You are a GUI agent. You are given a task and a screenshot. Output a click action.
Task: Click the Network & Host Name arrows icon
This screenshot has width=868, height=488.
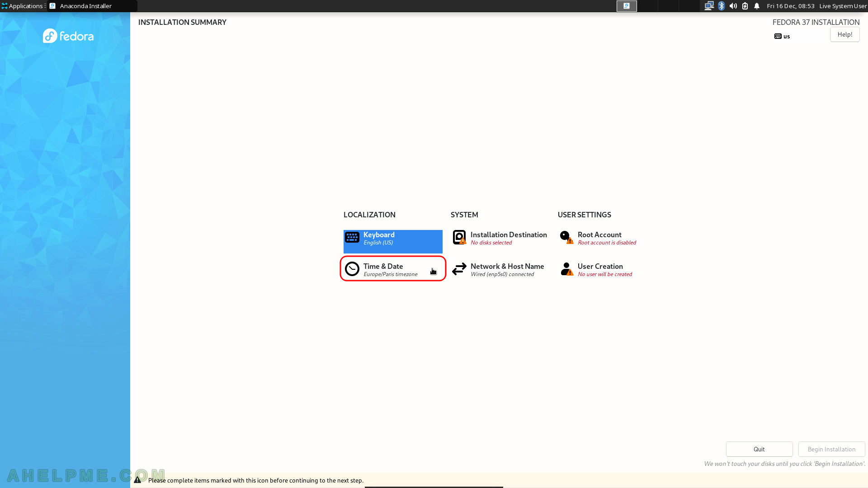tap(459, 269)
